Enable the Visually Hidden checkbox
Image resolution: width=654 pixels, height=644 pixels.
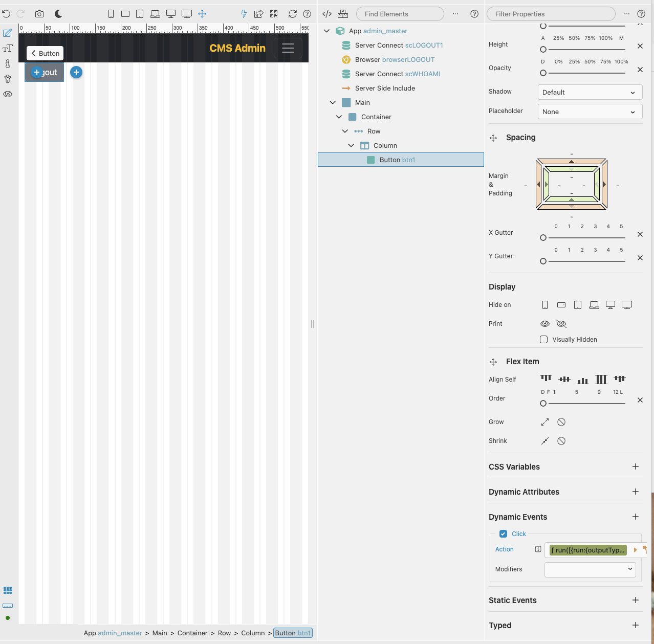coord(543,340)
